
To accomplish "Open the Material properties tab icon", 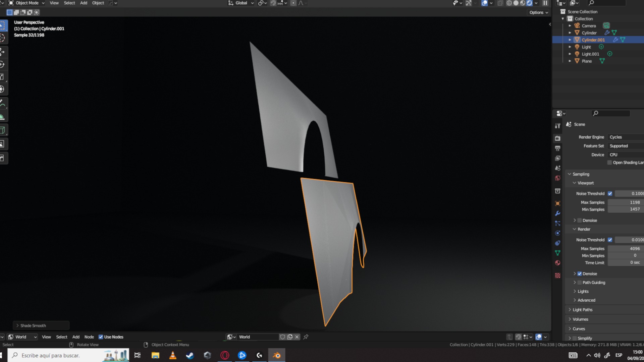I will 557,263.
